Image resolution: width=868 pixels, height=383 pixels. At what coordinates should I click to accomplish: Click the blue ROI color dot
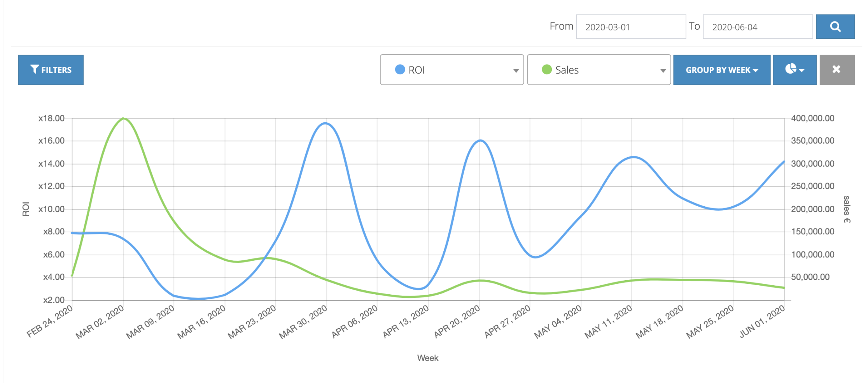[x=400, y=69]
